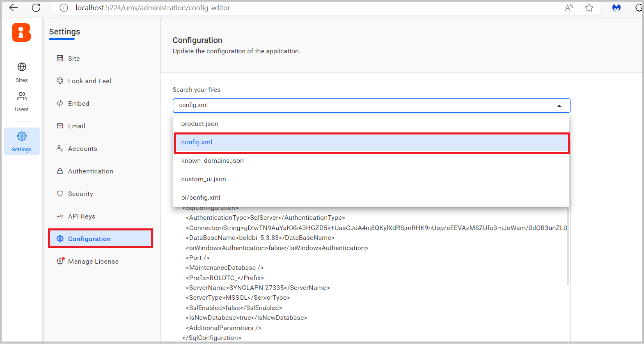Open the Users people icon
644x344 pixels.
[x=22, y=96]
